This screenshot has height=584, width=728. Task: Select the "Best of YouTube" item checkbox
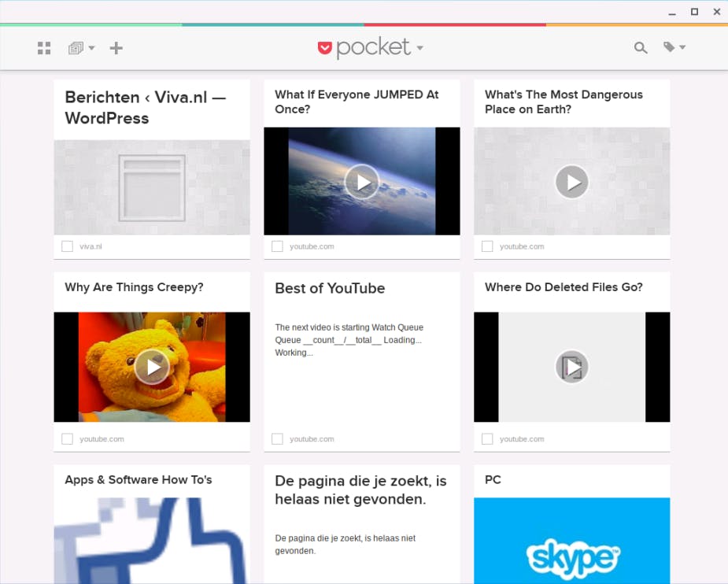coord(277,438)
